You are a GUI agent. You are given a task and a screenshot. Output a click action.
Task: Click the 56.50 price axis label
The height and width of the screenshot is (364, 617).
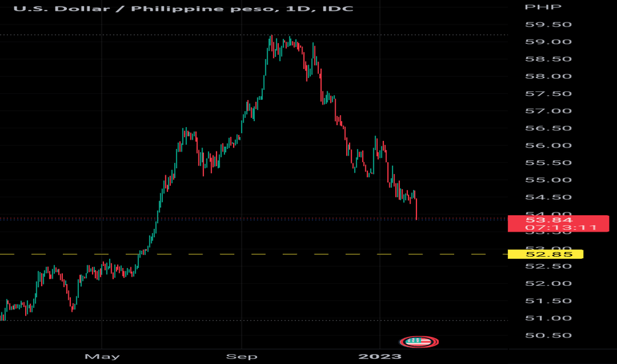[x=548, y=128]
